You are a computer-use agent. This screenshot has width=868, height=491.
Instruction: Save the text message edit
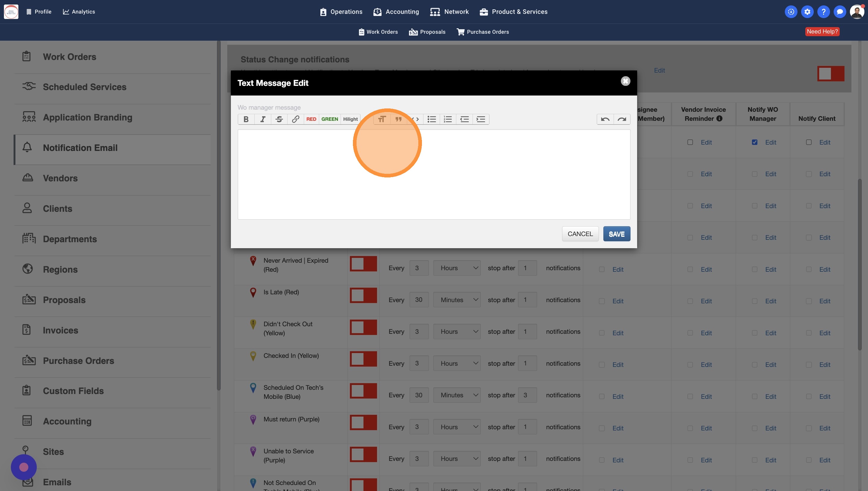(616, 234)
